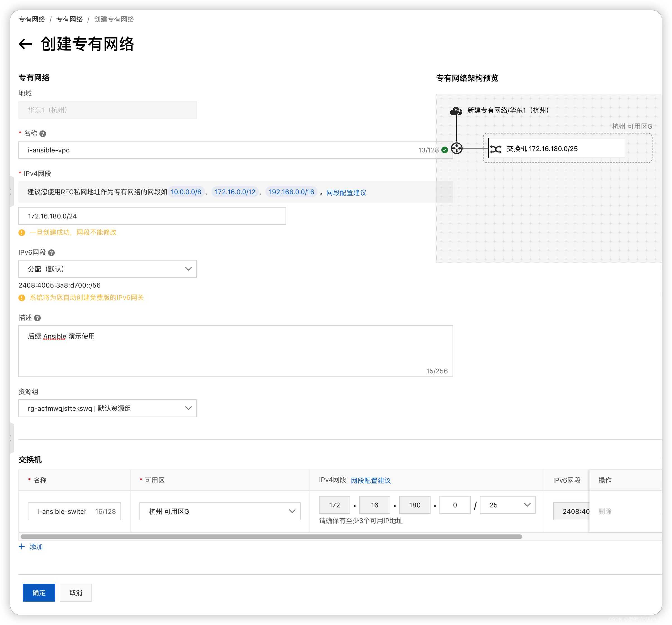Click the plus icon next to 添加

[22, 547]
